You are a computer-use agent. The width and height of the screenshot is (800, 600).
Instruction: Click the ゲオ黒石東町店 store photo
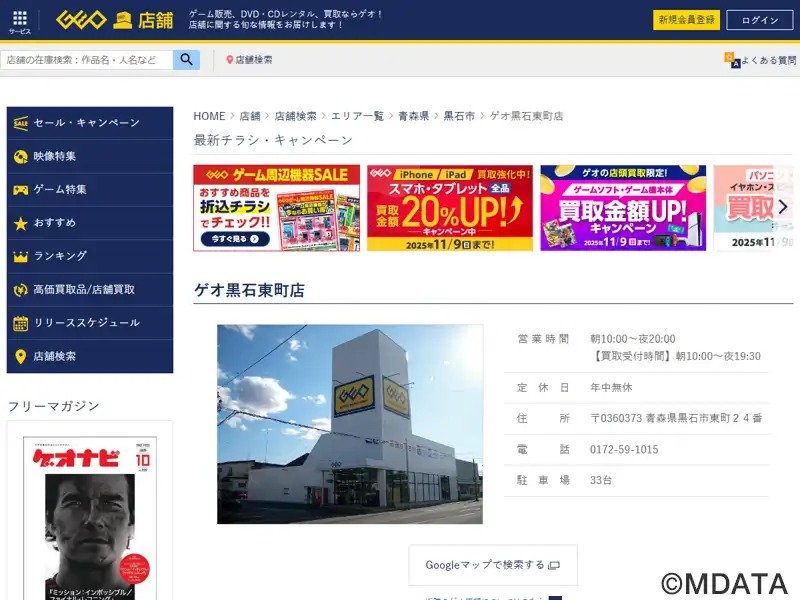[x=350, y=424]
